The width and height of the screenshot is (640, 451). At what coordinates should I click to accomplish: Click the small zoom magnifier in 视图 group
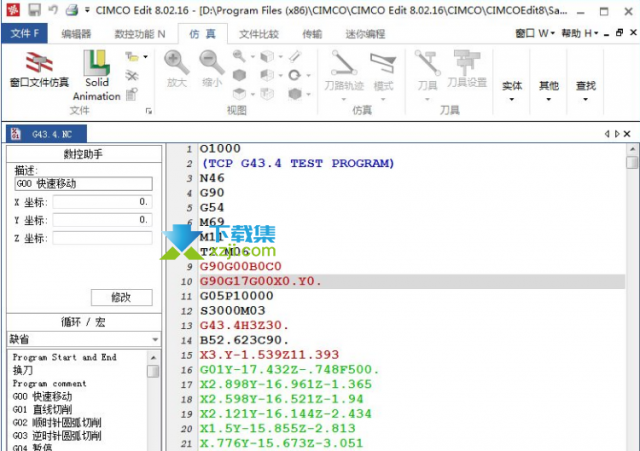[239, 56]
